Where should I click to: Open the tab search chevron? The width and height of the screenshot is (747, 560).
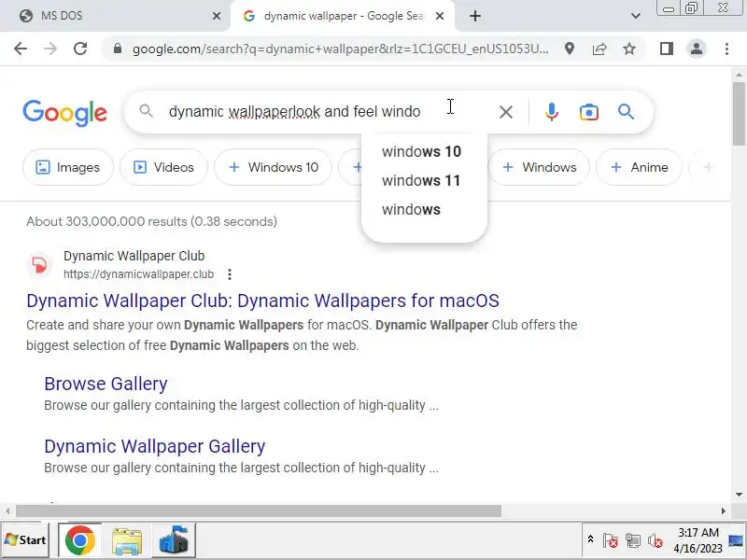(636, 16)
